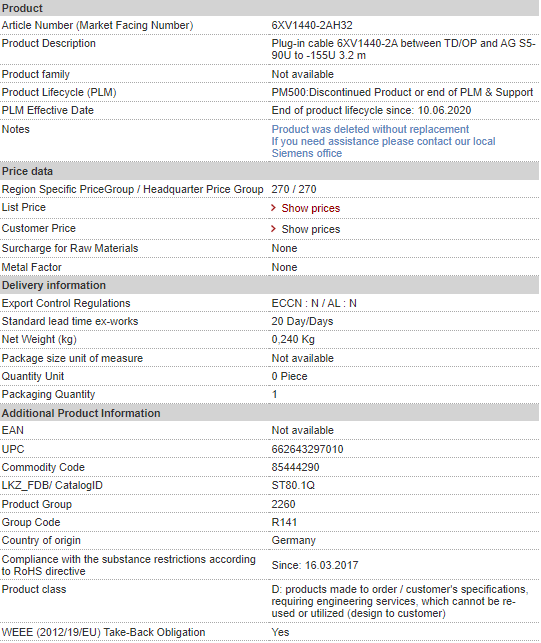
Task: Click the Commodity Code value 85444290
Action: (x=295, y=467)
